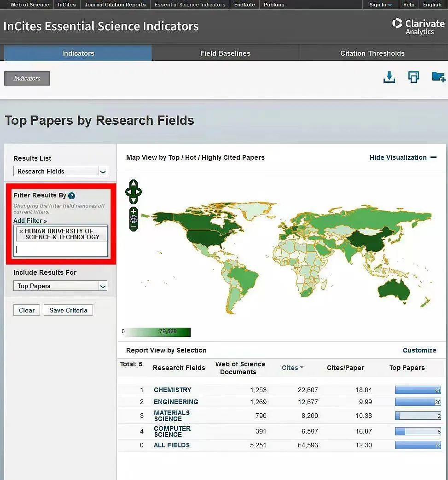Click the print icon
Image resolution: width=448 pixels, height=480 pixels.
tap(413, 77)
